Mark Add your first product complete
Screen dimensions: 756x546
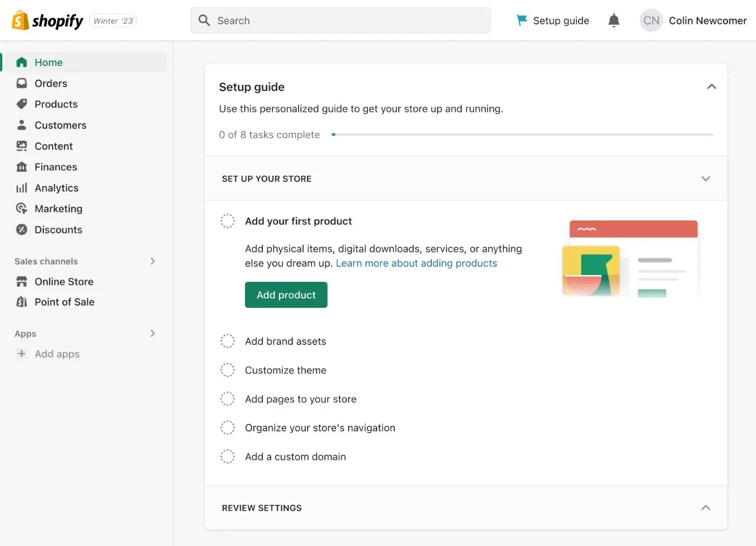point(228,221)
